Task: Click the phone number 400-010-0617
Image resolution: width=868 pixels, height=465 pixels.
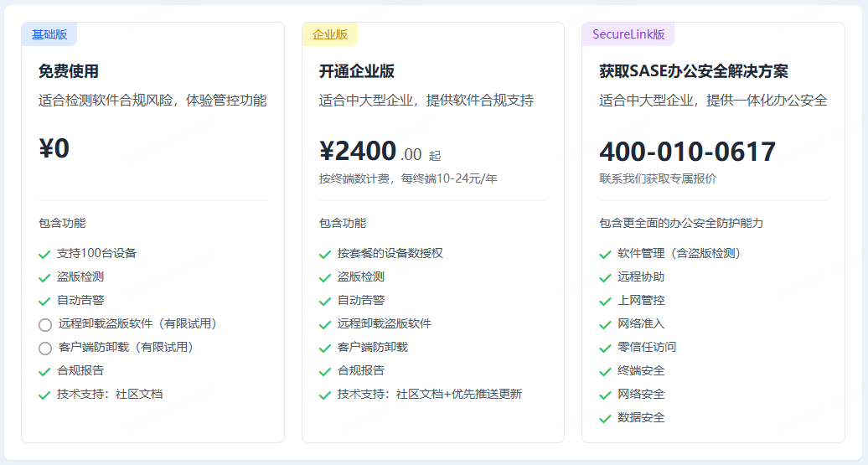Action: [687, 152]
